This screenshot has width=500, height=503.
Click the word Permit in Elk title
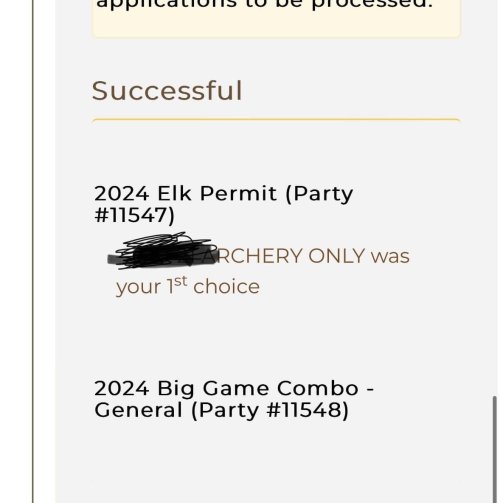[238, 193]
